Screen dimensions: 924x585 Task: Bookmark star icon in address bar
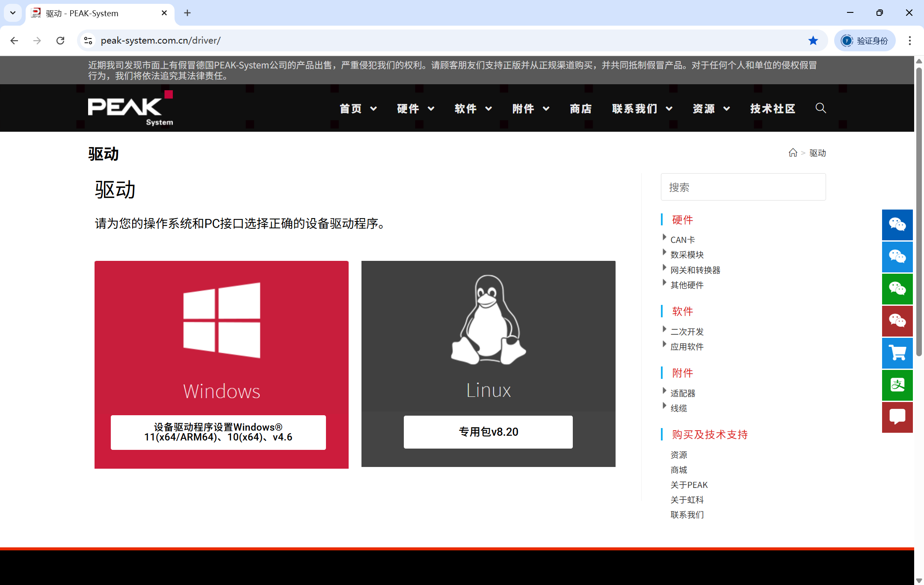[813, 41]
